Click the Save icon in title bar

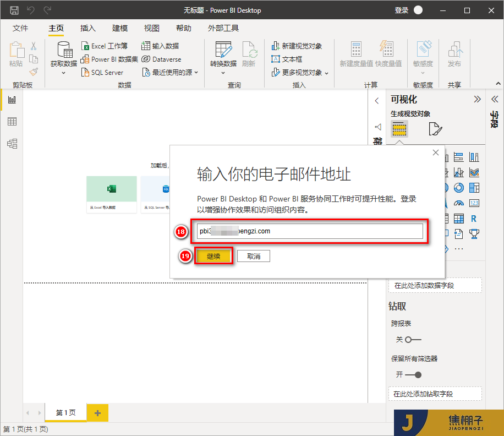14,10
